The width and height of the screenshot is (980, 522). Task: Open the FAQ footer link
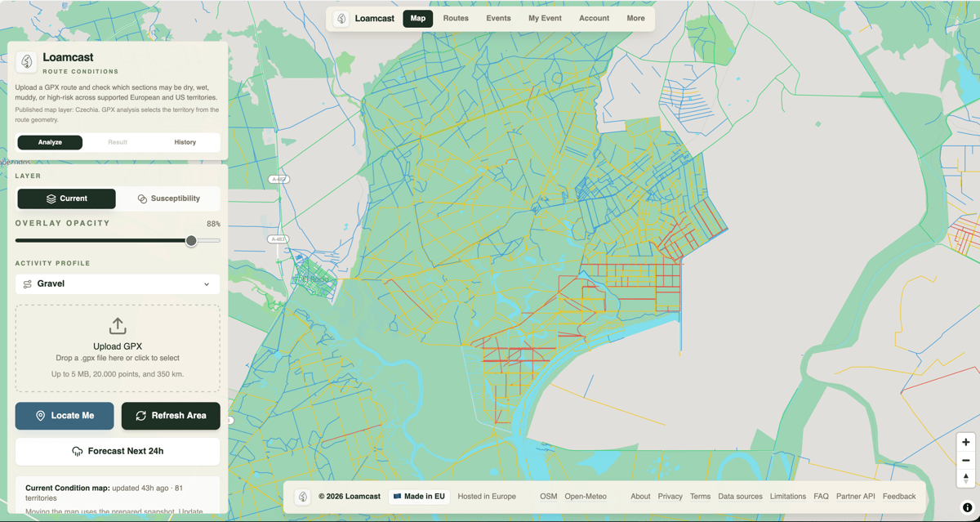click(x=821, y=497)
